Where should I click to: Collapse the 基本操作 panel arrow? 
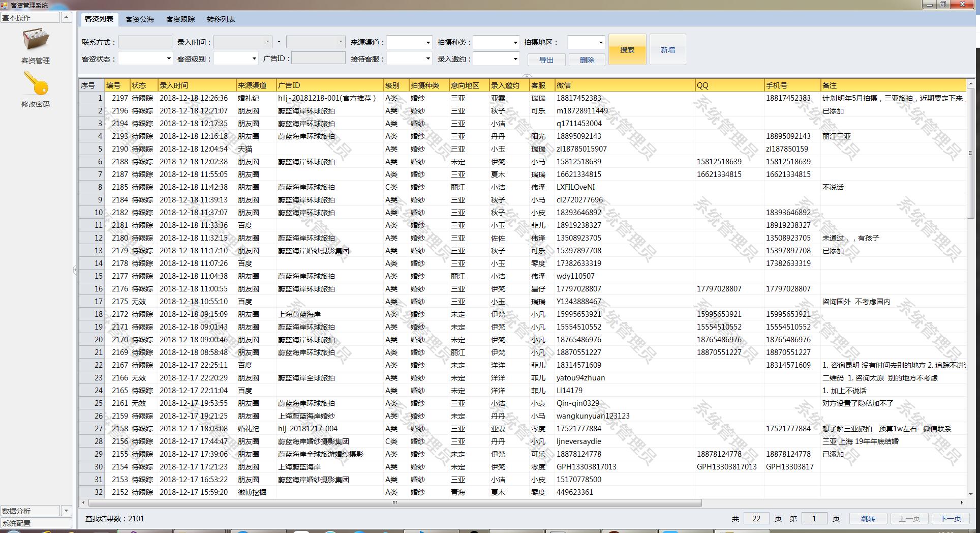pos(66,17)
